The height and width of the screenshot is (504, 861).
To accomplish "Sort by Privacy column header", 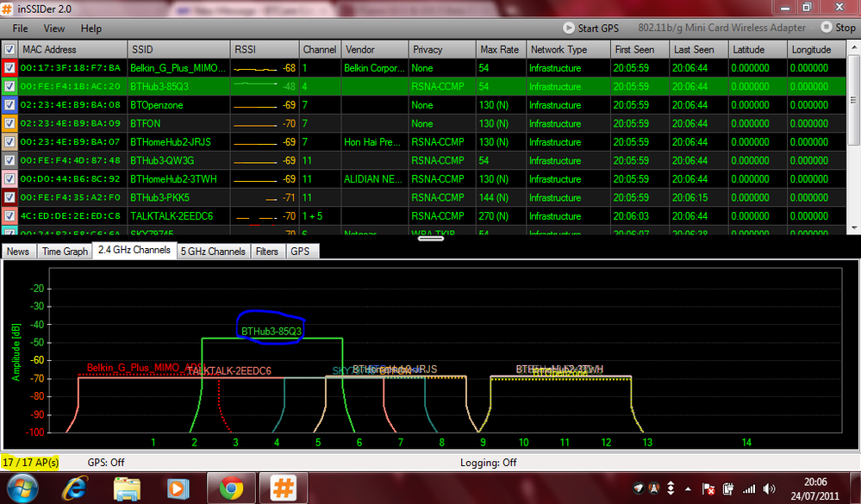I will [442, 49].
